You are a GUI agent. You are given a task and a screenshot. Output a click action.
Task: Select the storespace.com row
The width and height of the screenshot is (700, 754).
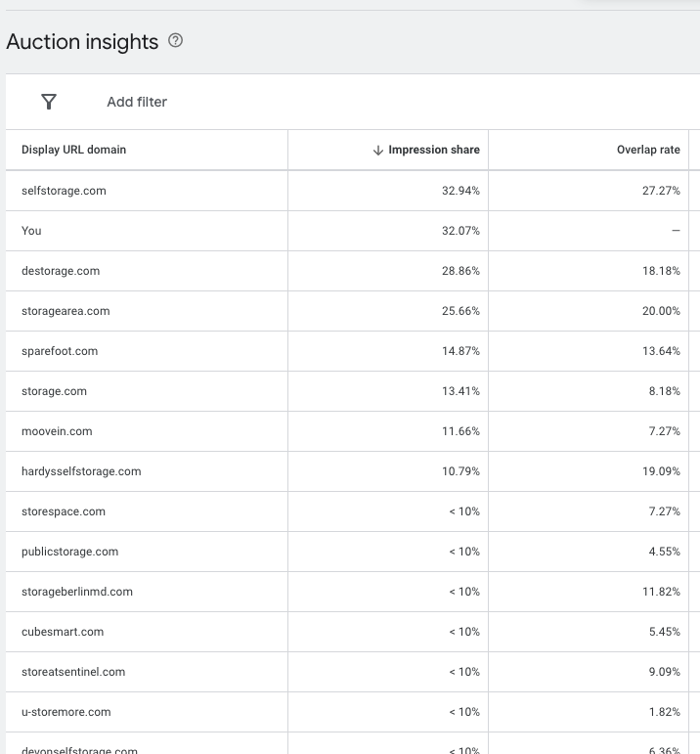pyautogui.click(x=64, y=511)
